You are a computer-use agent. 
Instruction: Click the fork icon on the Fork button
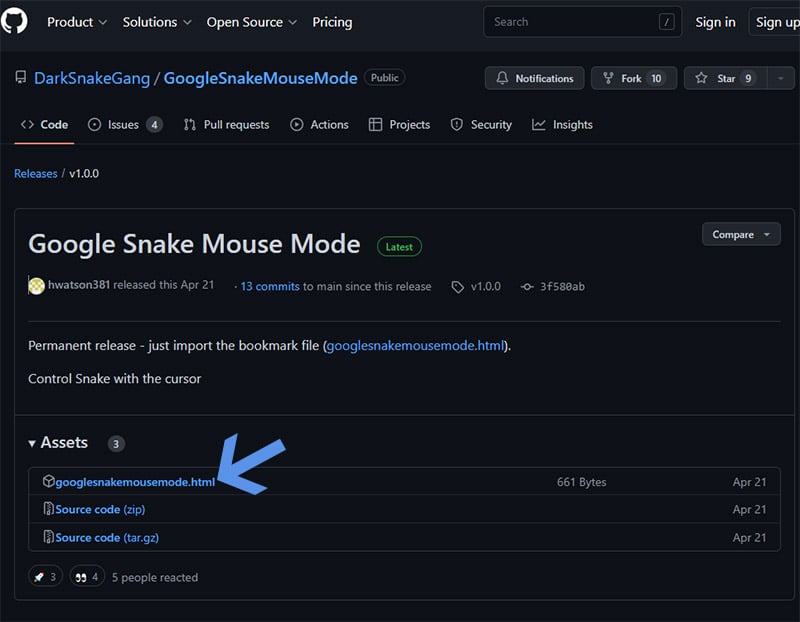(609, 78)
